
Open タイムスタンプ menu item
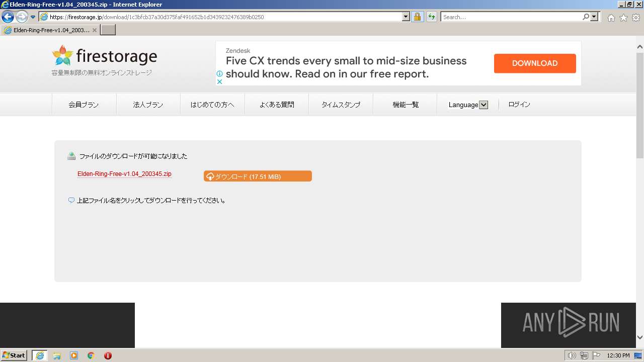tap(341, 105)
